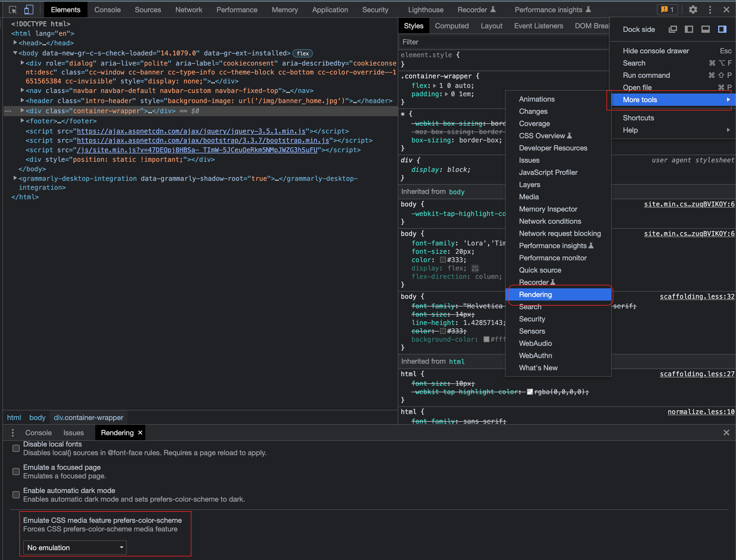Close DevTools with top-right X
736x560 pixels.
(x=726, y=10)
